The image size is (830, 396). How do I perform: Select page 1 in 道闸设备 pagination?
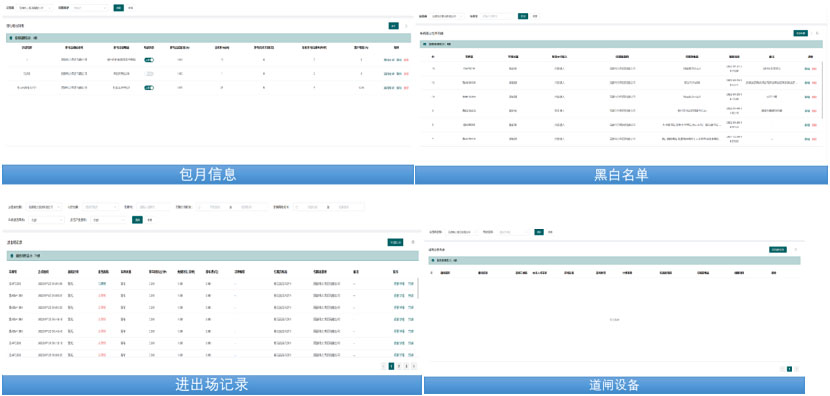coord(789,369)
